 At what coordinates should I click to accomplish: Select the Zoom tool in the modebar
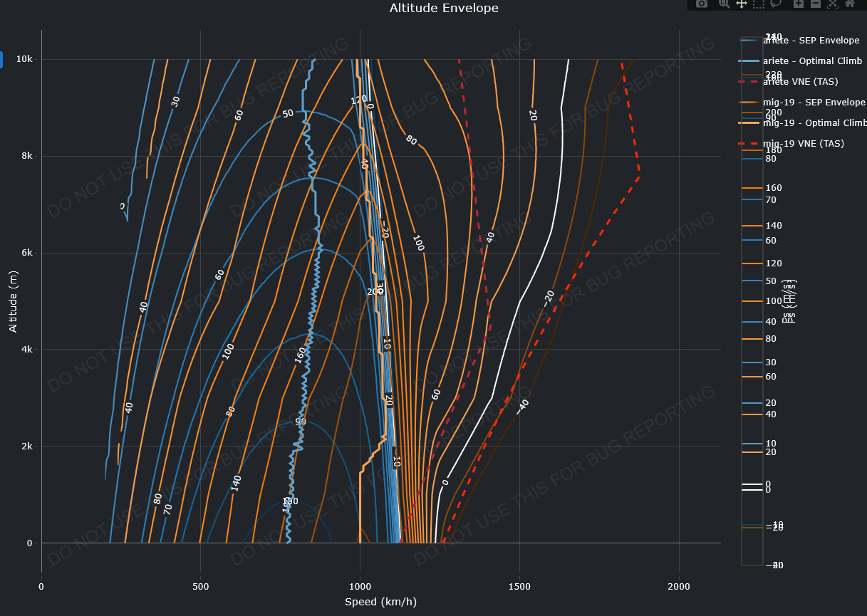724,4
